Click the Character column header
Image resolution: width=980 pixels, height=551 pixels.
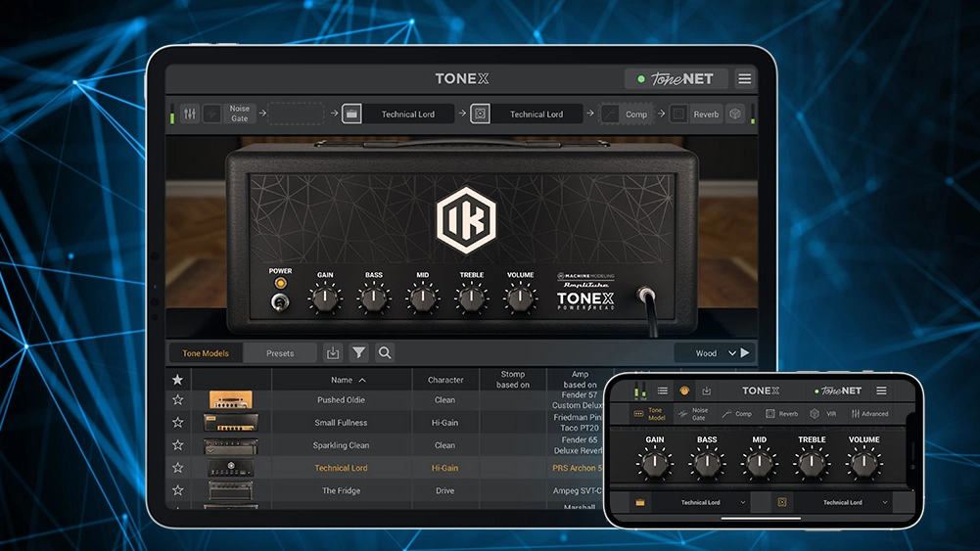445,379
